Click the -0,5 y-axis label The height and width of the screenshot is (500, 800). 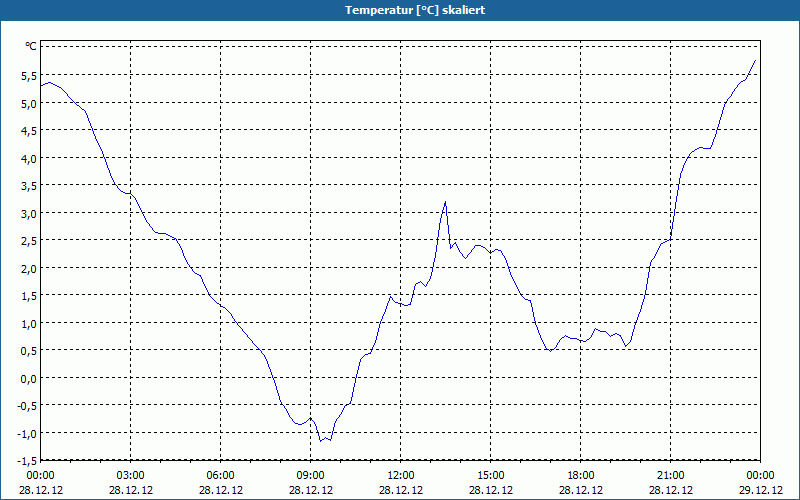tap(27, 406)
